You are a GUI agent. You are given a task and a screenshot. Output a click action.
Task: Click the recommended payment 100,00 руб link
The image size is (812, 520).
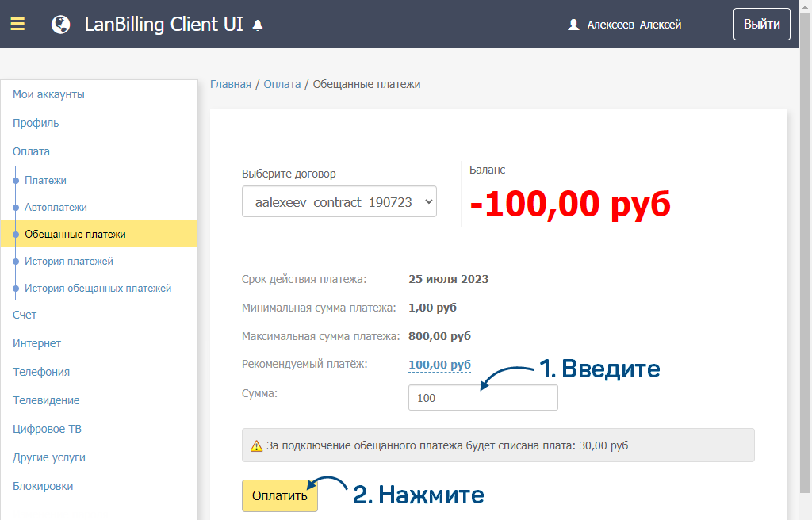point(439,365)
